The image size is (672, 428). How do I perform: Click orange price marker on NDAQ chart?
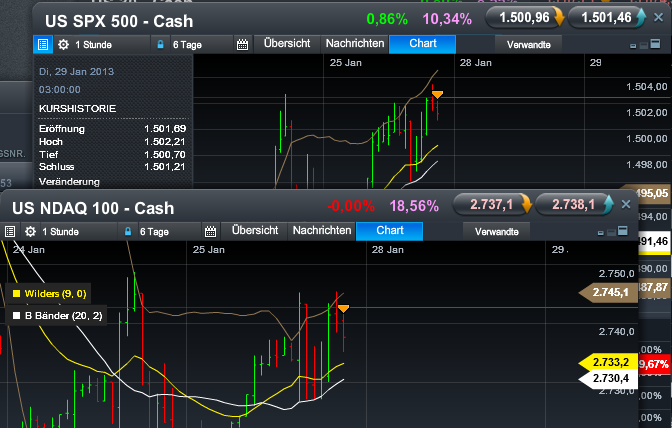tap(343, 308)
